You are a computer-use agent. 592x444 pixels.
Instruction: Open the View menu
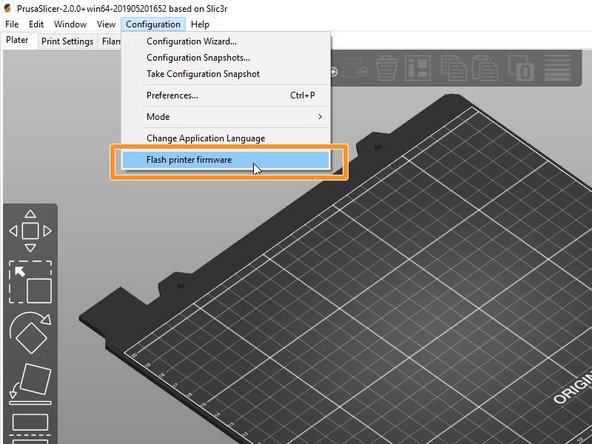point(106,24)
